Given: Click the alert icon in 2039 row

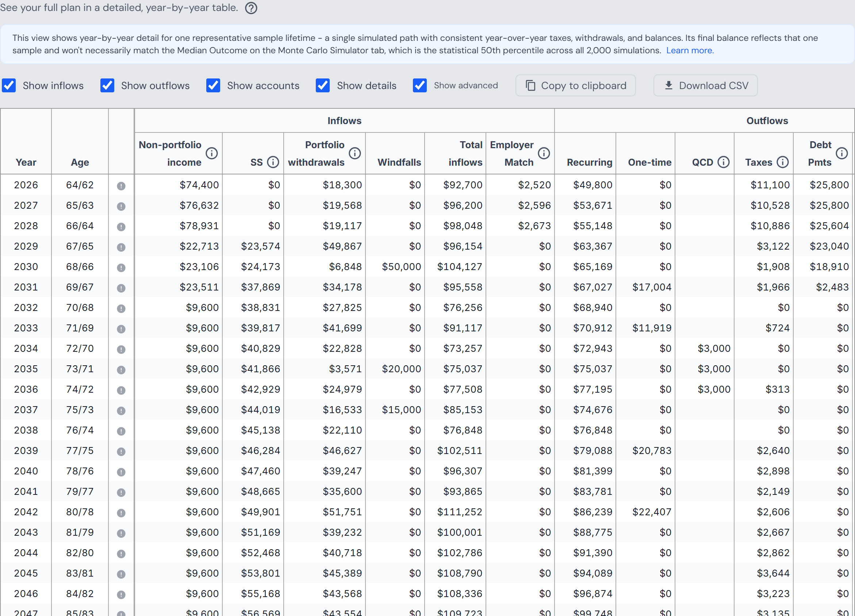Looking at the screenshot, I should pos(121,451).
